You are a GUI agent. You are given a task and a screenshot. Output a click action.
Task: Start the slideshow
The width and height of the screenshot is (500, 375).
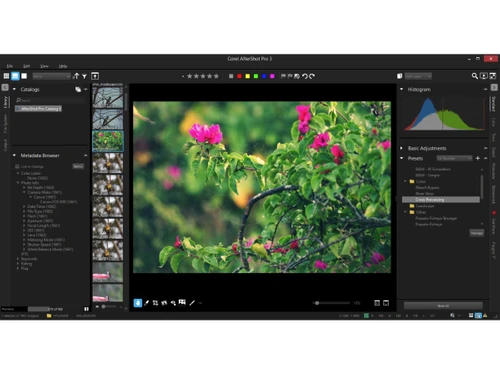(x=484, y=76)
